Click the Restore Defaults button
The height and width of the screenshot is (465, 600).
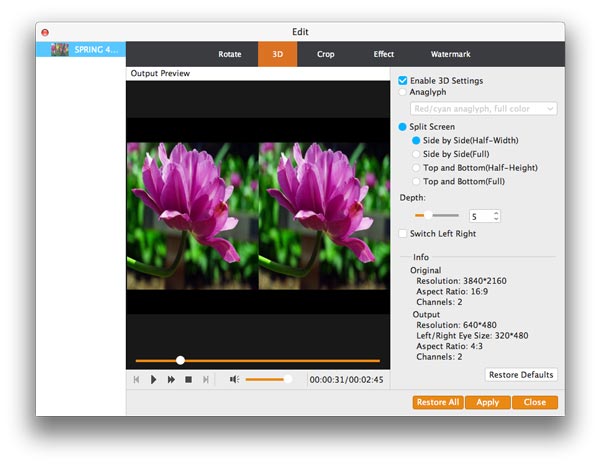tap(521, 375)
